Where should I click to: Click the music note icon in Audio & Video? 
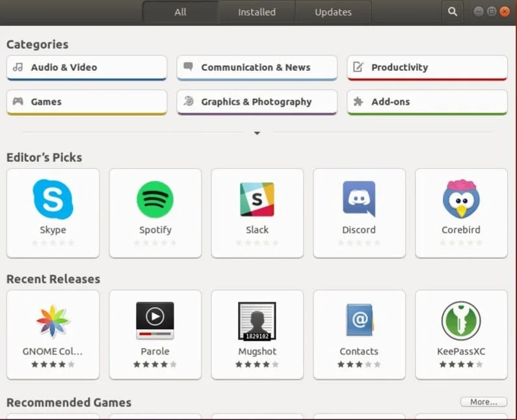pos(18,67)
